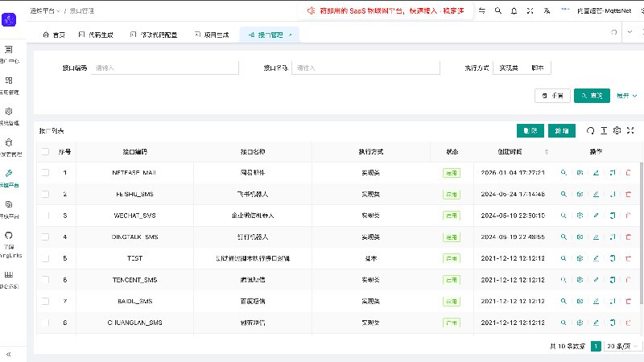This screenshot has height=362, width=644.
Task: Sort by creation time column arrows
Action: tap(547, 152)
